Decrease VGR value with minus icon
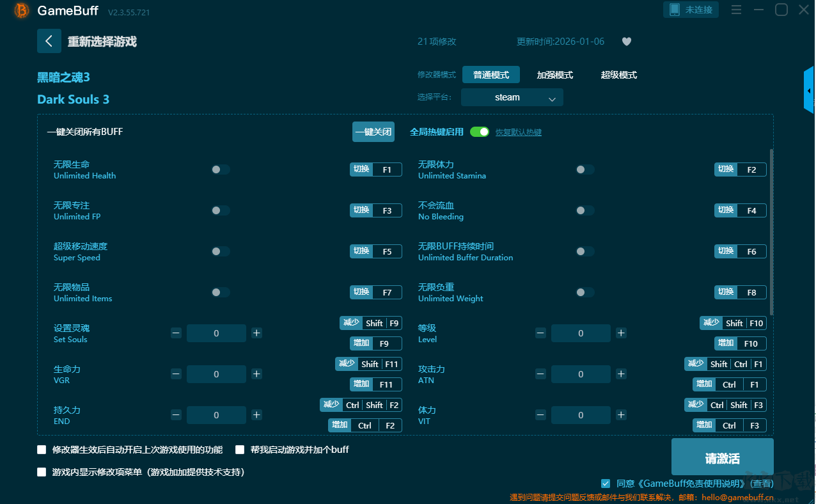The image size is (816, 504). (176, 374)
